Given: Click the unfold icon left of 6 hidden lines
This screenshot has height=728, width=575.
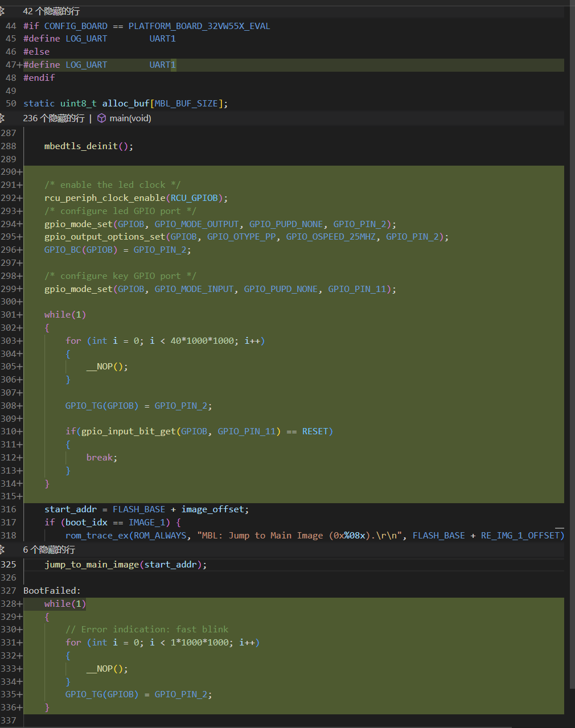Looking at the screenshot, I should [x=2, y=550].
